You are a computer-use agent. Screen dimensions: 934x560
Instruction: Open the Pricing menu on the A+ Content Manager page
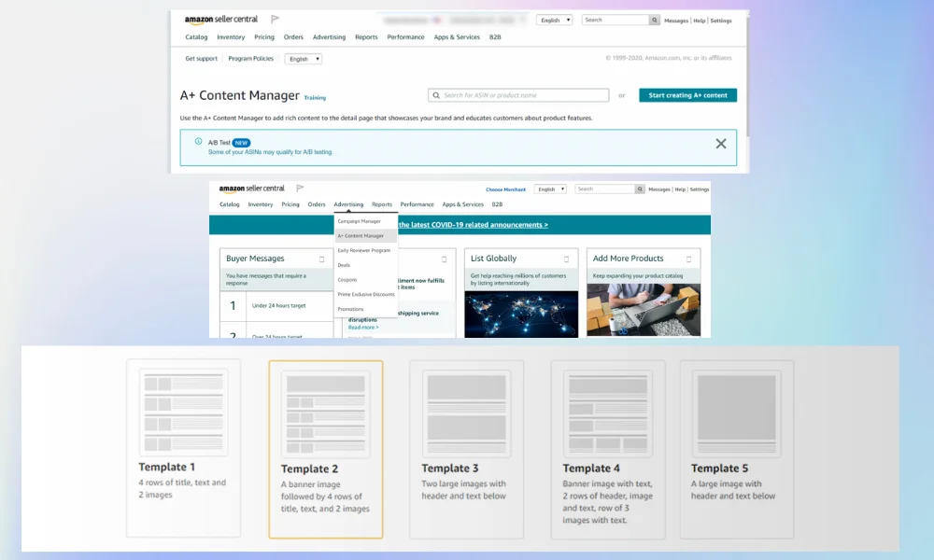264,37
